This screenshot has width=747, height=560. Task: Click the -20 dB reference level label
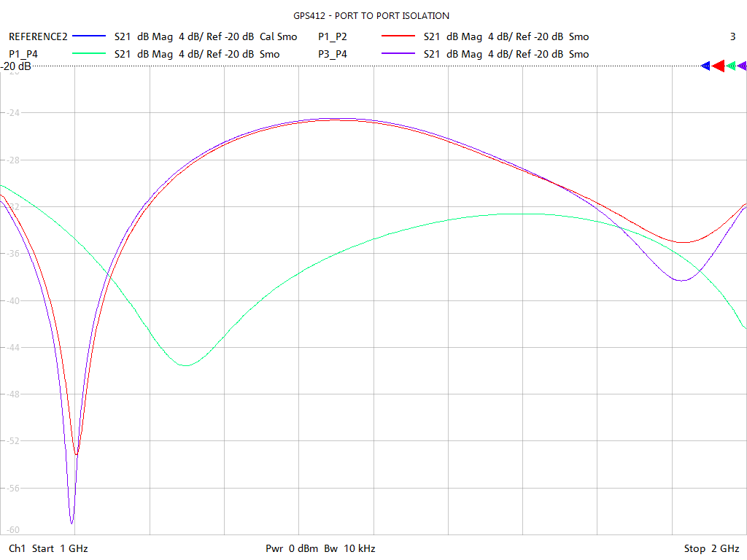16,66
